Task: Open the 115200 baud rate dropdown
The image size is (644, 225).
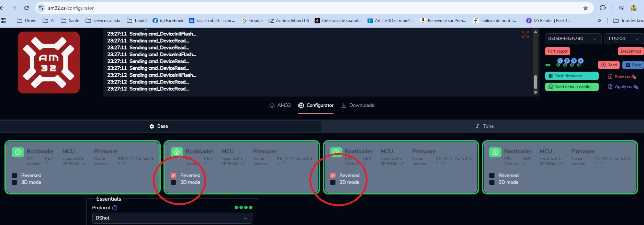Action: point(623,39)
